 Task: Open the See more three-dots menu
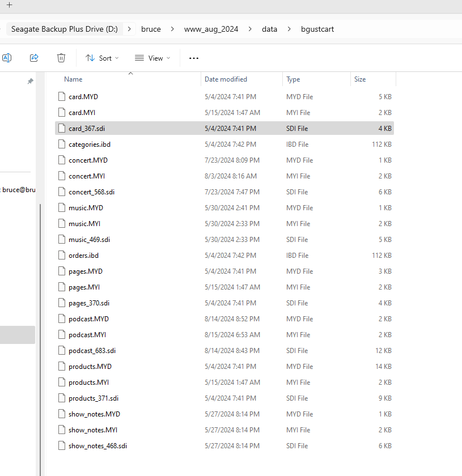[x=194, y=58]
